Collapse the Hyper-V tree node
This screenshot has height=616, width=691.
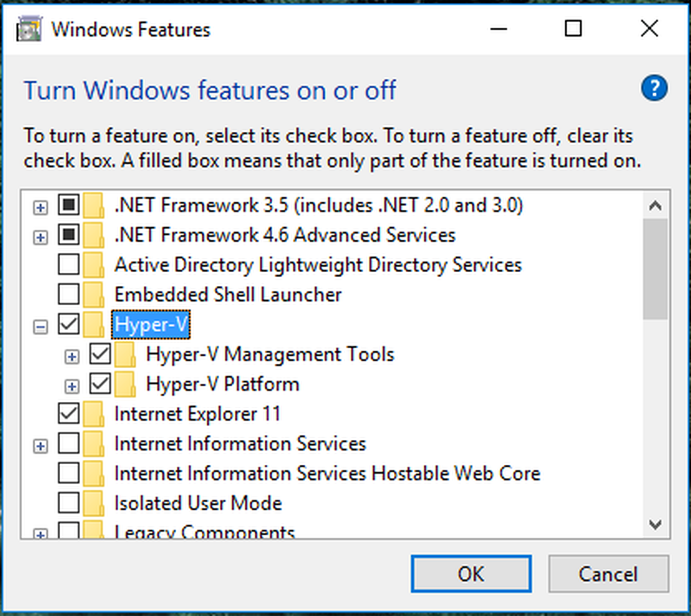(x=41, y=327)
